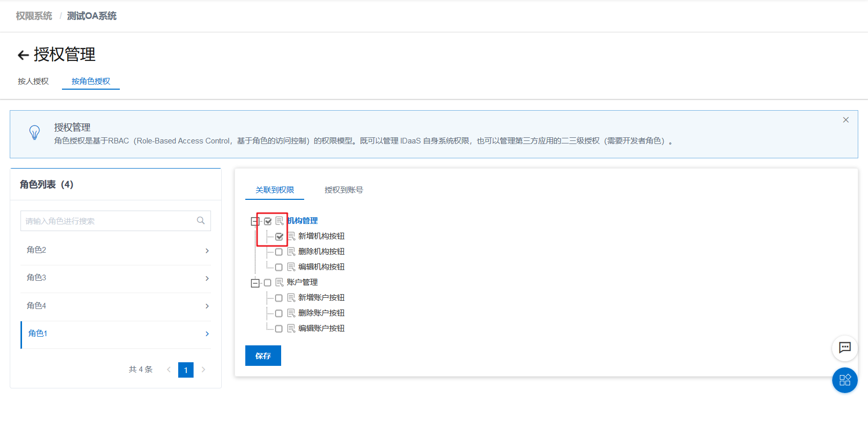Click the 保存 button
The height and width of the screenshot is (434, 868).
click(263, 356)
